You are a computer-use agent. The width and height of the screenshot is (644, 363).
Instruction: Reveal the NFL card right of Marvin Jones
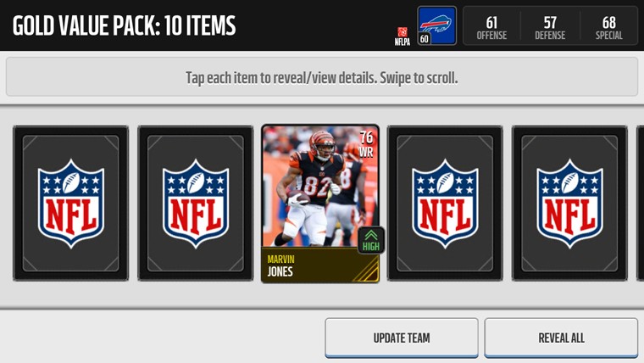click(445, 204)
